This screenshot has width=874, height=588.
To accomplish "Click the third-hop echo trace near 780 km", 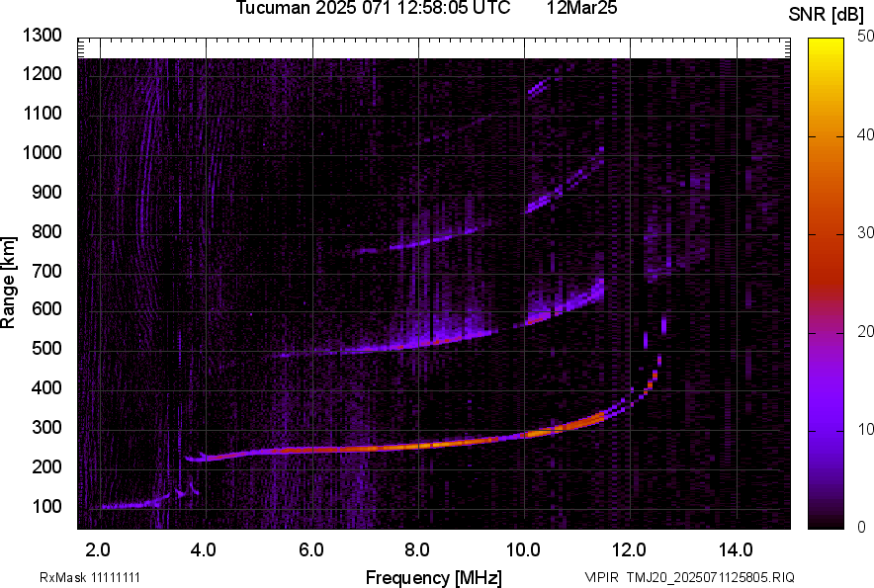I will pyautogui.click(x=423, y=242).
